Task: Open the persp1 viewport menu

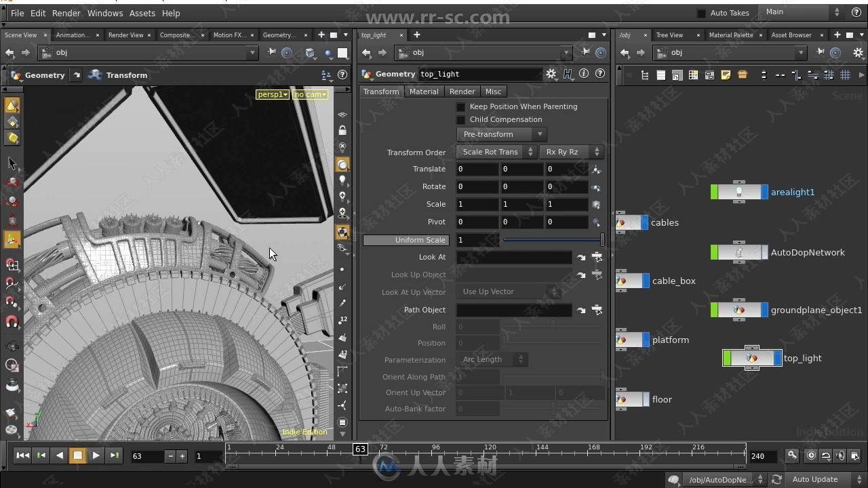Action: [273, 94]
